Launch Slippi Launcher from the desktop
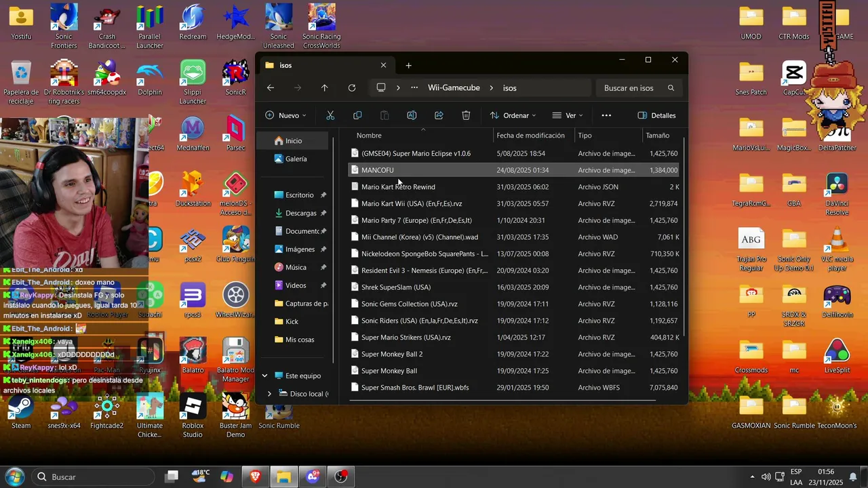Screen dimensions: 868x488 tap(193, 83)
